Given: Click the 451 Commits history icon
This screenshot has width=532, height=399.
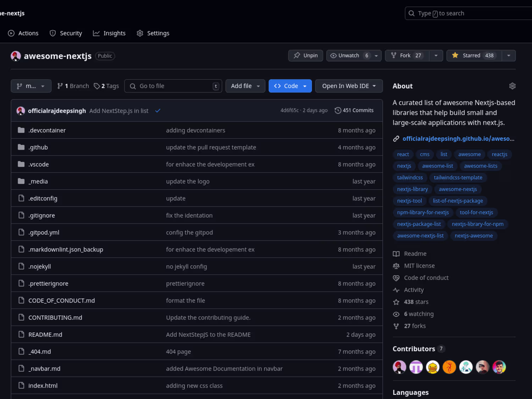Looking at the screenshot, I should click(338, 110).
